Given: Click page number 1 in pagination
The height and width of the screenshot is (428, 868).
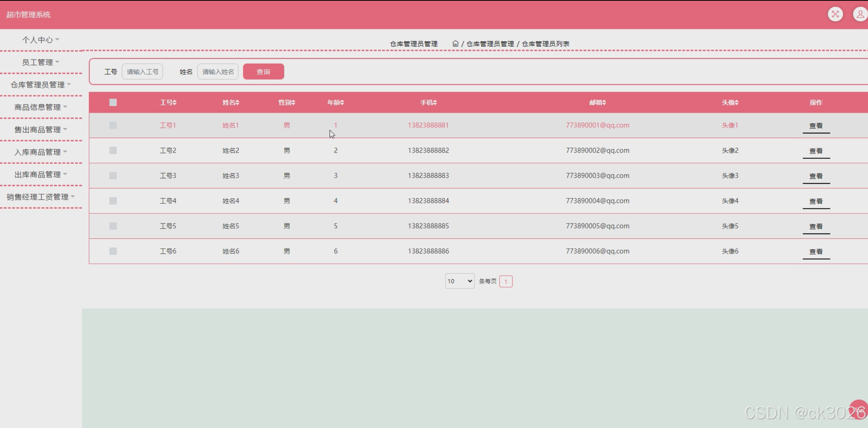Looking at the screenshot, I should [x=506, y=281].
